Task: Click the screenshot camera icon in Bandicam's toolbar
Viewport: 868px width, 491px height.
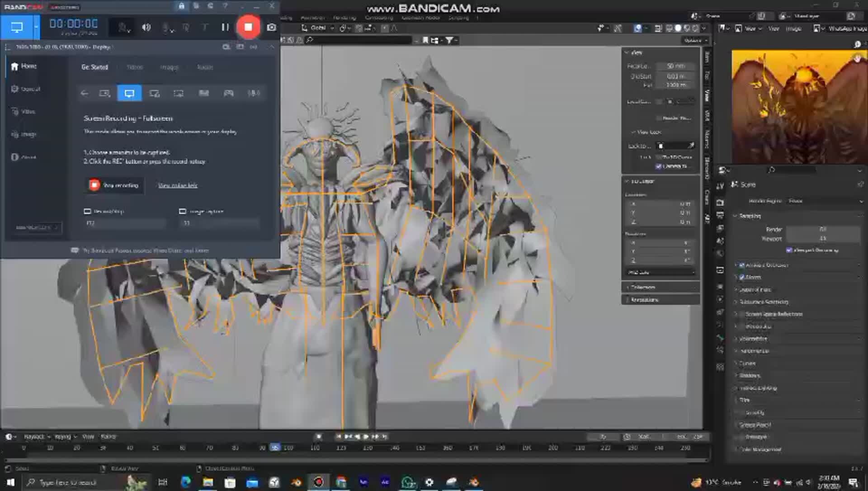Action: (271, 27)
